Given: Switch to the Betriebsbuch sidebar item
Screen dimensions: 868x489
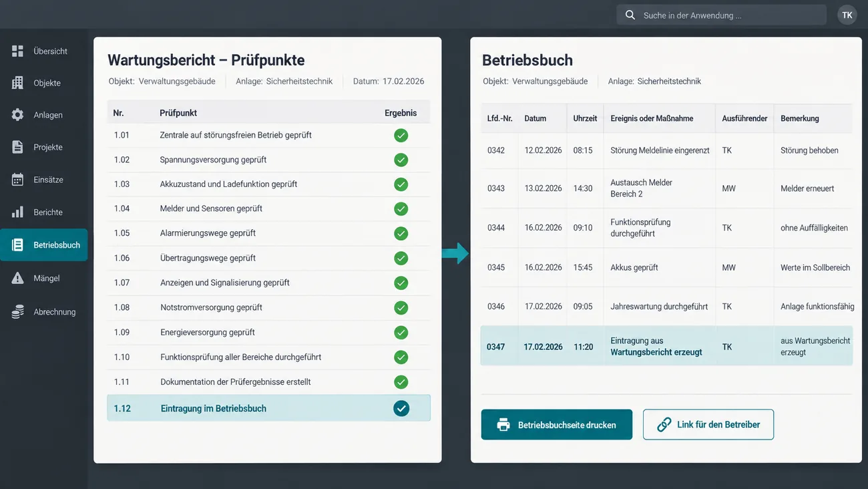Looking at the screenshot, I should pos(44,244).
